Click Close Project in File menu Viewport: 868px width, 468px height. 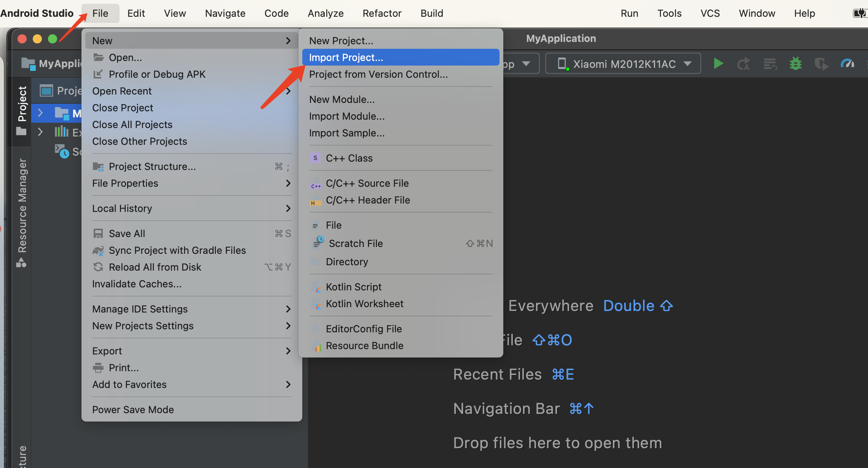192,107
